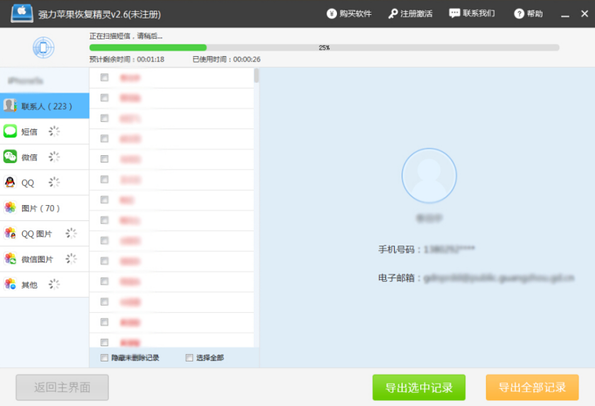Click the 导出选中记录 green button
The width and height of the screenshot is (595, 406).
coord(419,387)
